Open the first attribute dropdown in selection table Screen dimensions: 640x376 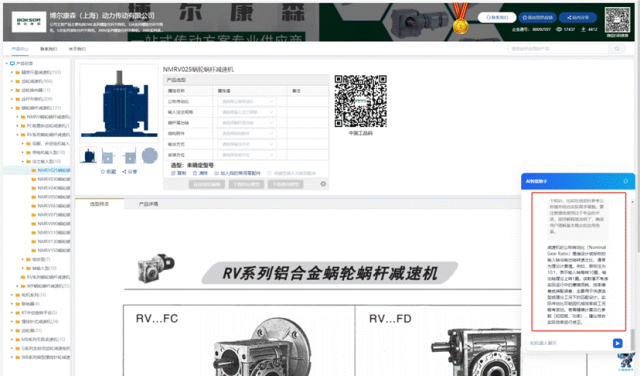pyautogui.click(x=247, y=102)
